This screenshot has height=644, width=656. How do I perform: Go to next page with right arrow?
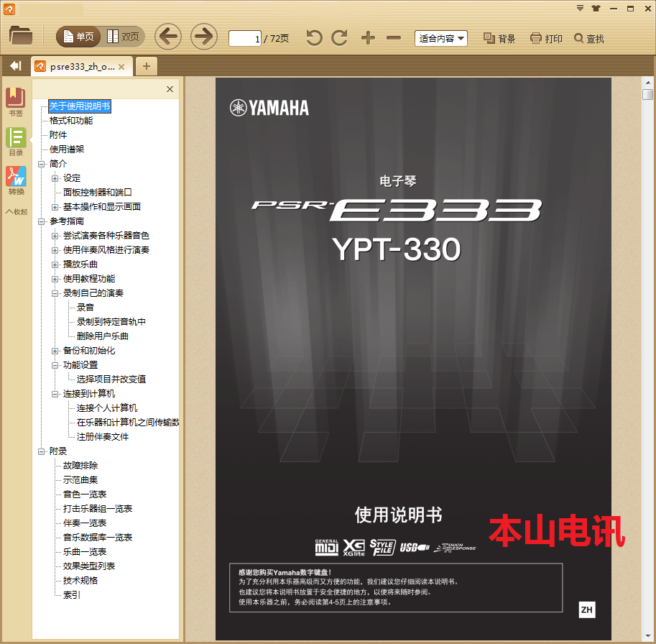click(x=204, y=37)
